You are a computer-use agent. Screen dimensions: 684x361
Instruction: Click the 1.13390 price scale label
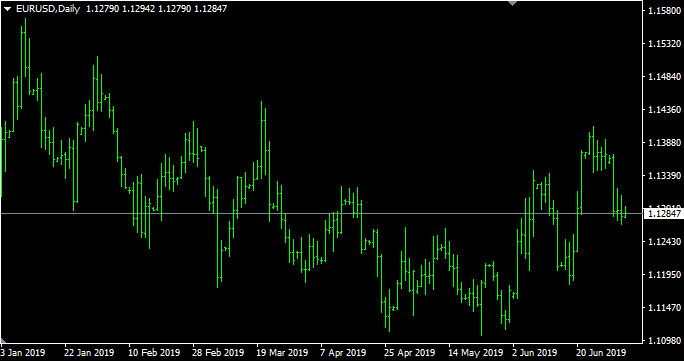click(665, 175)
